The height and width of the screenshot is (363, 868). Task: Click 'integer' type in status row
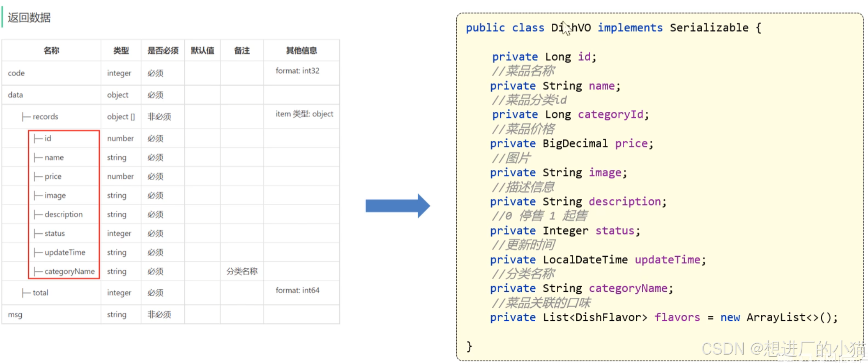pyautogui.click(x=119, y=233)
